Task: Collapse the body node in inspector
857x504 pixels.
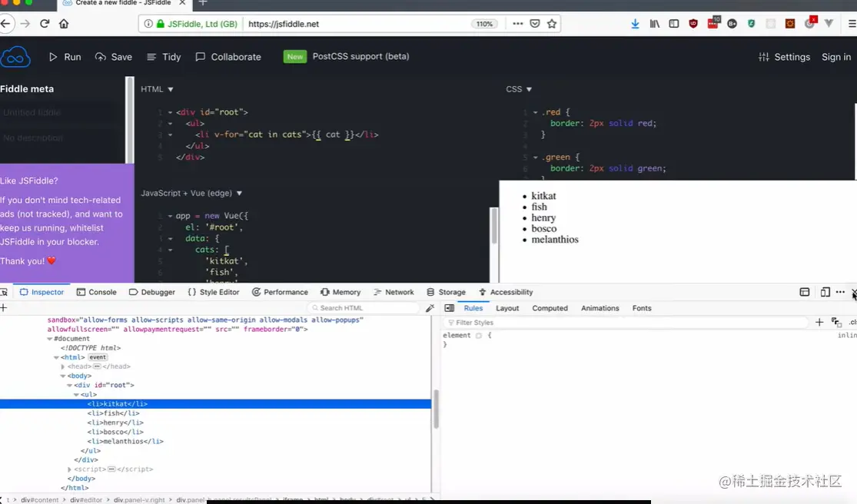Action: (63, 376)
